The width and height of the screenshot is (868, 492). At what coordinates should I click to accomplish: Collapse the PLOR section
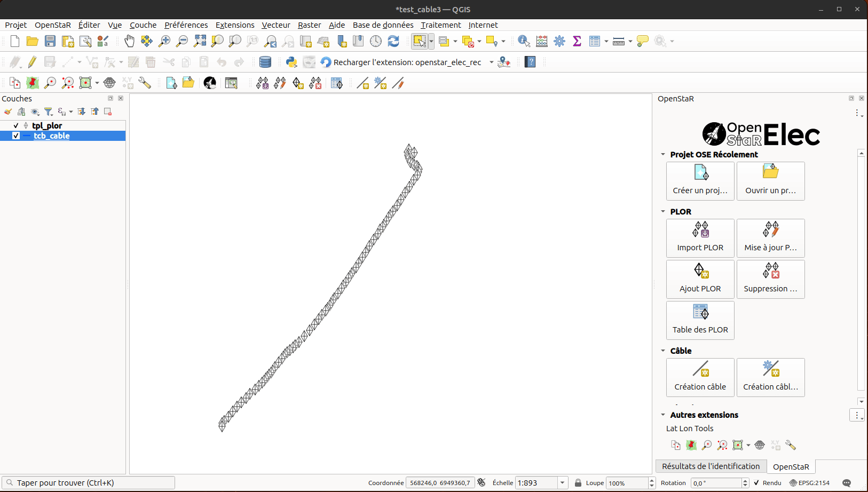coord(663,211)
